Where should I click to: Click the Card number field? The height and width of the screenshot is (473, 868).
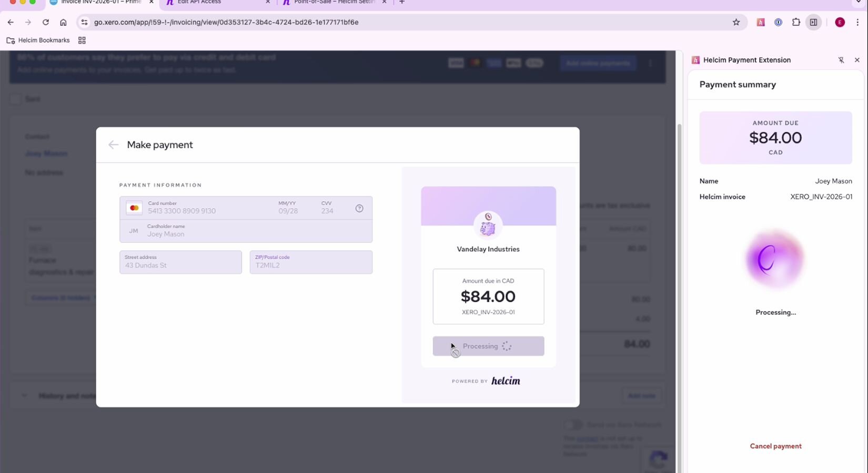[x=210, y=208]
